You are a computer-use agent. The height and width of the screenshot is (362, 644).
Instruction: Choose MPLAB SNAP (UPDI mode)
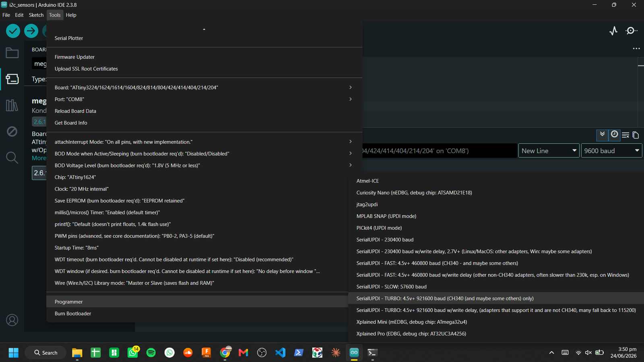pyautogui.click(x=496, y=216)
